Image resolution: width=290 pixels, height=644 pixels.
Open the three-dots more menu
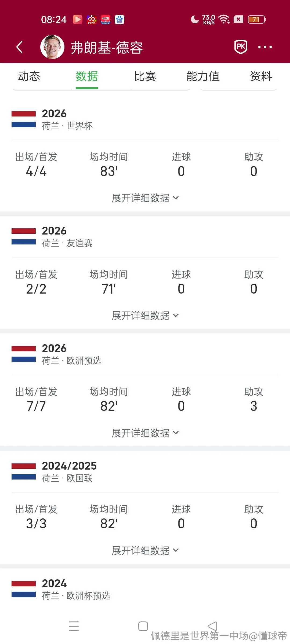265,47
